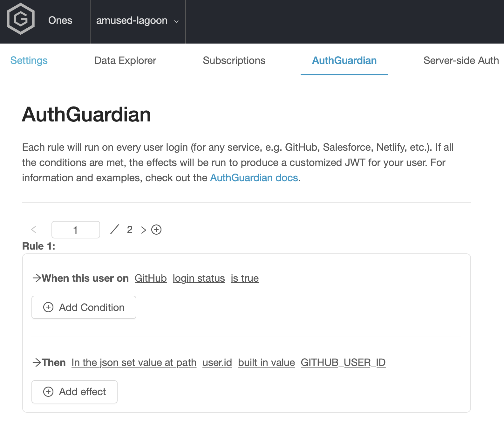Change the 'In the json set value at path' effect
The width and height of the screenshot is (504, 440).
pos(134,362)
